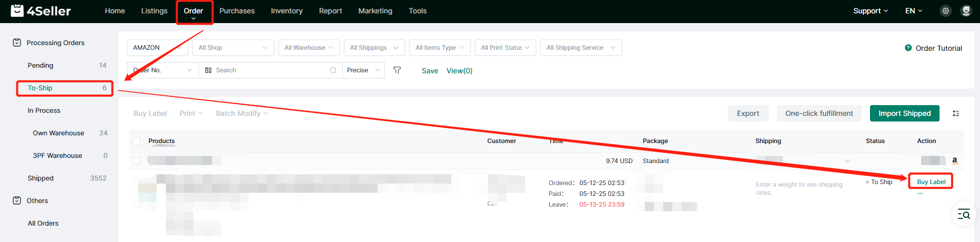Viewport: 980px width, 242px height.
Task: Click the Others clipboard icon
Action: pyautogui.click(x=17, y=200)
